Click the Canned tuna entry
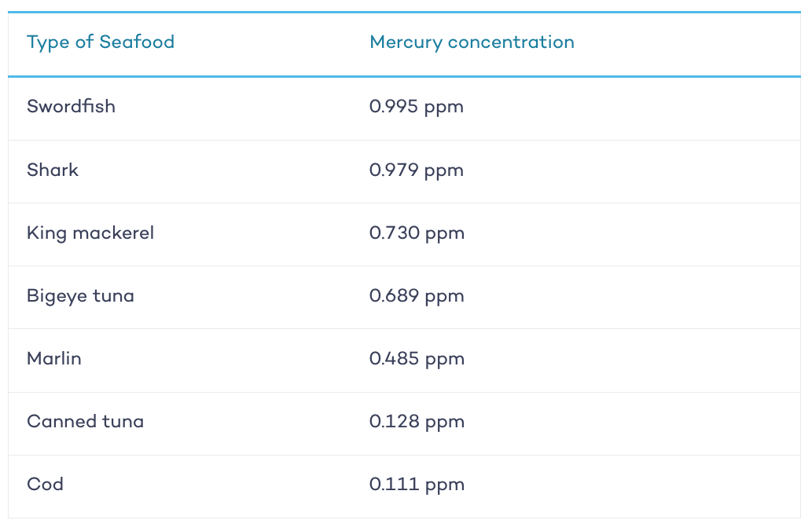Screen dimensions: 812x531 coord(86,421)
